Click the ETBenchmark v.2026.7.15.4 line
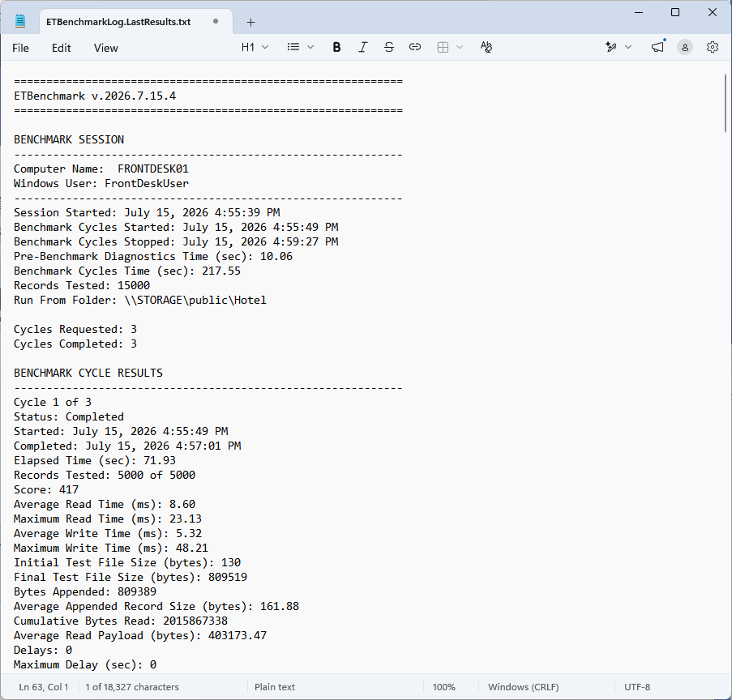The height and width of the screenshot is (700, 732). point(95,96)
